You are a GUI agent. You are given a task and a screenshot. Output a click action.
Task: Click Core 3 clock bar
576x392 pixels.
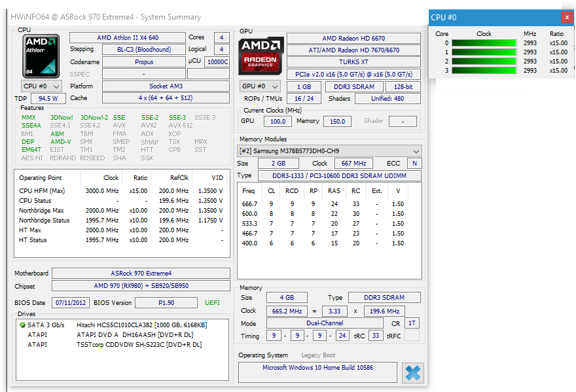point(484,71)
